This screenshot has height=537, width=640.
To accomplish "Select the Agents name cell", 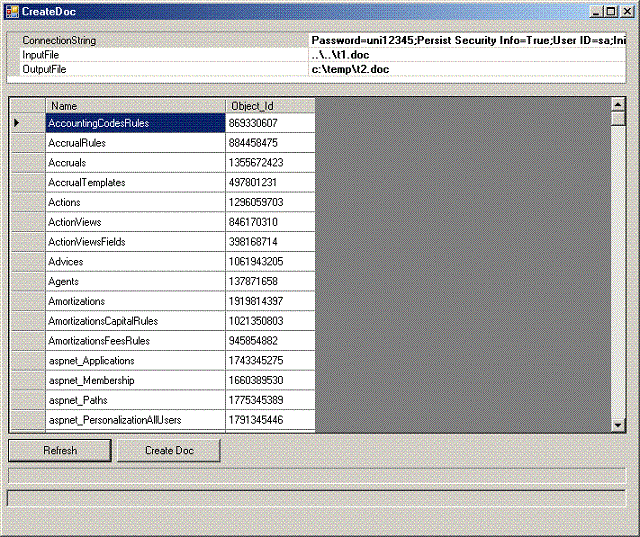I will point(136,281).
